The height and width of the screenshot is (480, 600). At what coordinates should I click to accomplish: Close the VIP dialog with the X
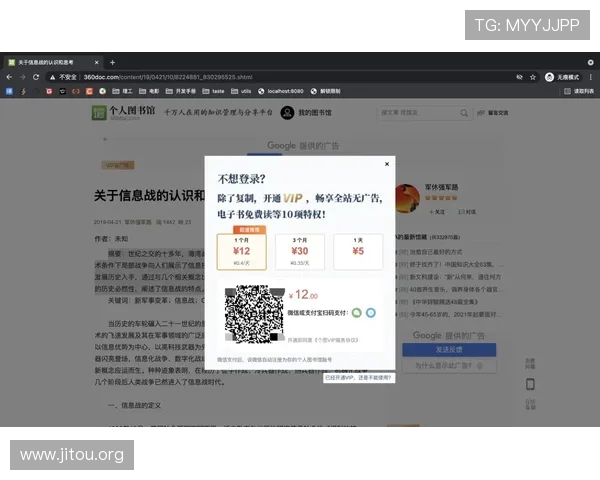[x=387, y=164]
